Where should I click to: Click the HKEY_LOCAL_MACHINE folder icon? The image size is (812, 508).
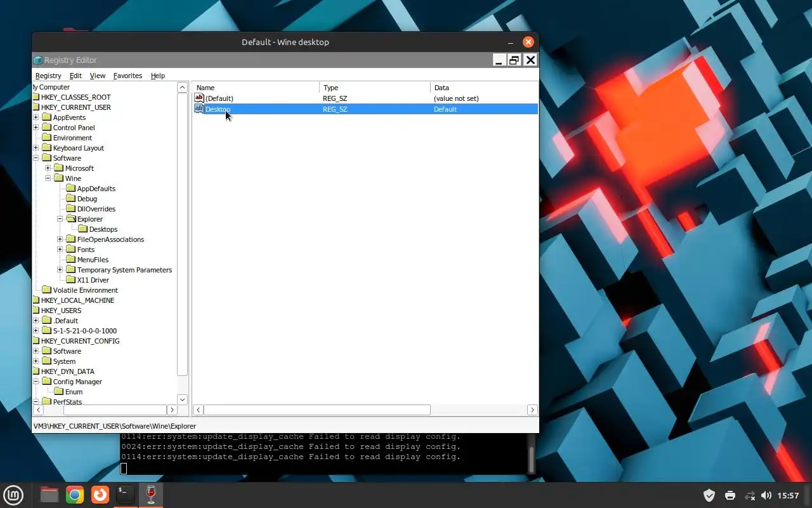36,300
